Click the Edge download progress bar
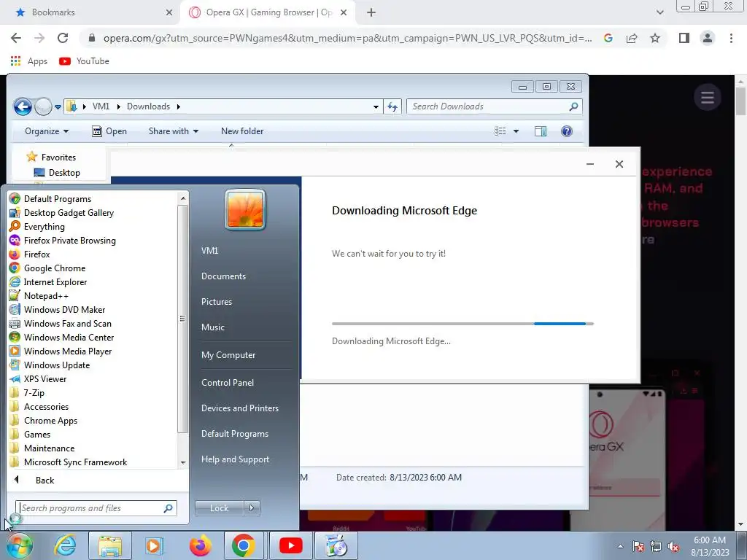Viewport: 747px width, 560px height. 462,324
